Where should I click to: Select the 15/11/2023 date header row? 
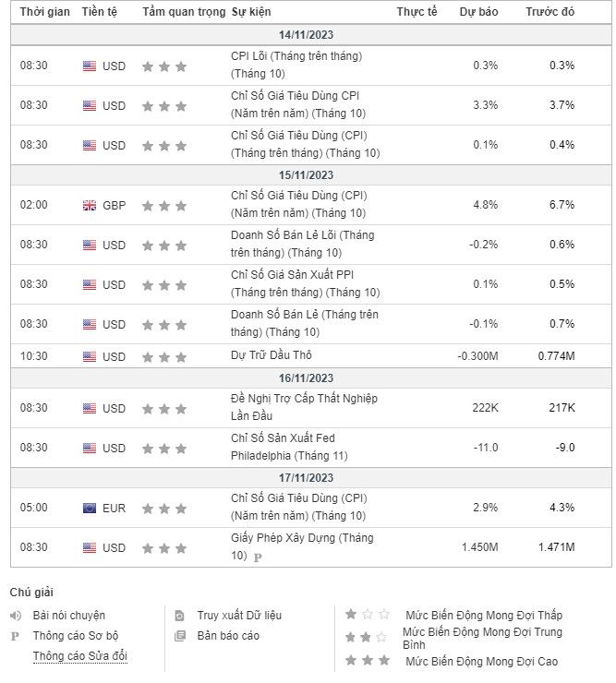click(307, 175)
